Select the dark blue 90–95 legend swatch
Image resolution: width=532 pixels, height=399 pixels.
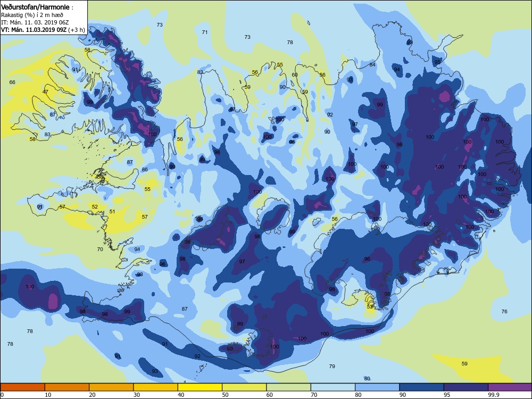[422, 387]
